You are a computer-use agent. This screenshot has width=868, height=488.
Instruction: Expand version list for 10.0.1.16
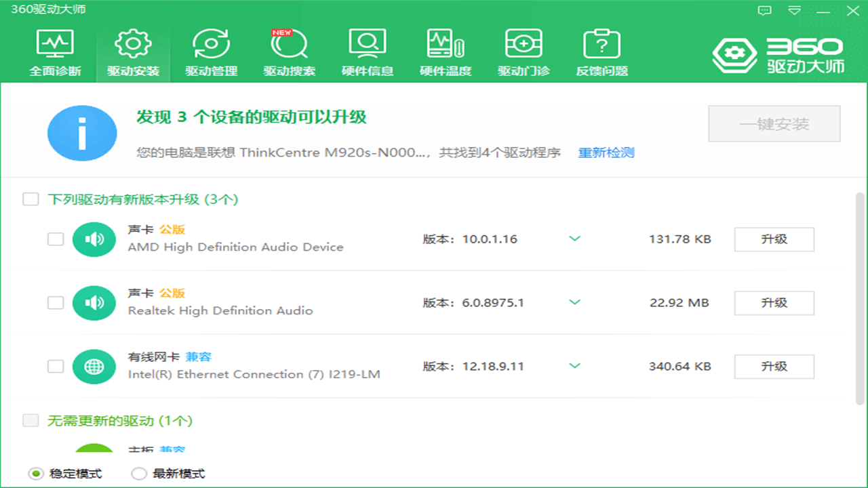[x=575, y=239]
